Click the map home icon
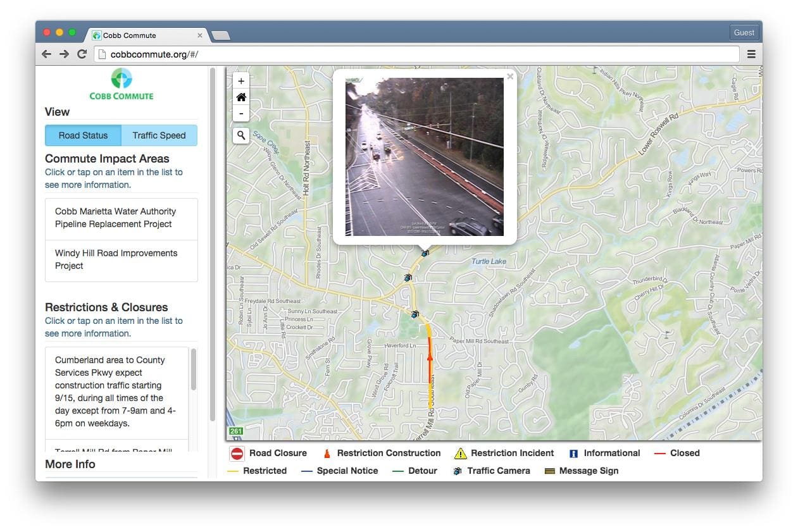Viewport: 798px width, 532px height. click(240, 97)
